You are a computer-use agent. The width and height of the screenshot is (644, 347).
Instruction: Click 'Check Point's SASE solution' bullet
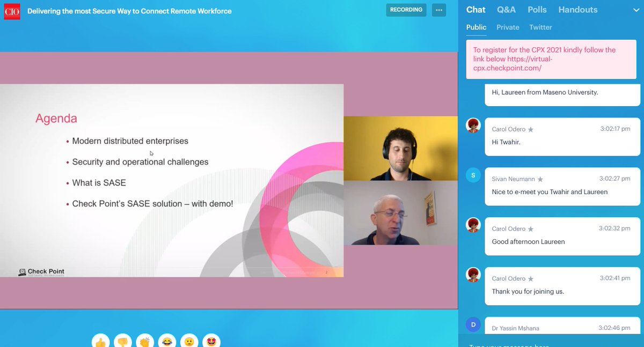click(153, 204)
